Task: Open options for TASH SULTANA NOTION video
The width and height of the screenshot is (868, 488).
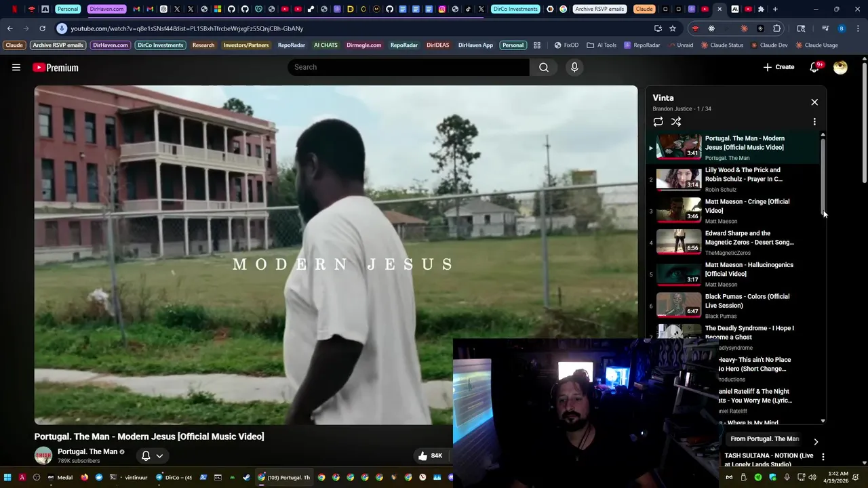Action: tap(823, 457)
